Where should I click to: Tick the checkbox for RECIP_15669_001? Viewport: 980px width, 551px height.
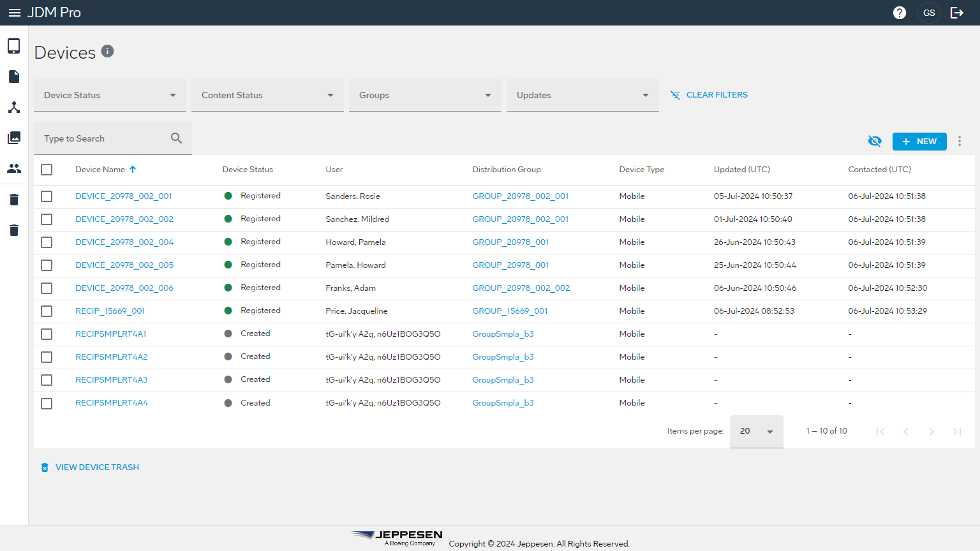(x=47, y=311)
